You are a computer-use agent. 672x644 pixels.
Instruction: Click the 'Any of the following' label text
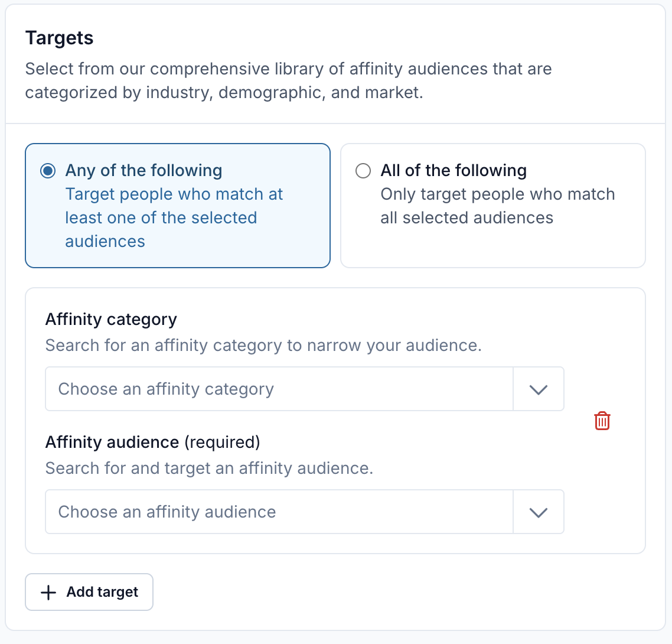pos(143,170)
